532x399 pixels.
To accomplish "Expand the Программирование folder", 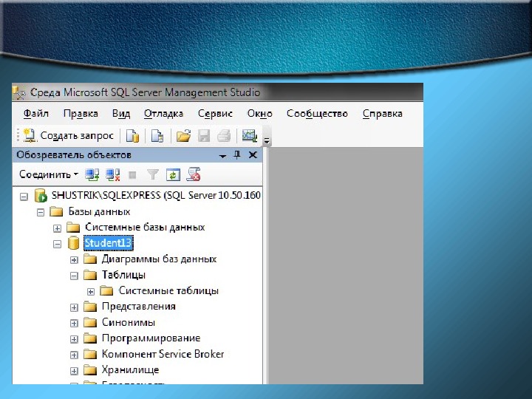I will coord(74,339).
